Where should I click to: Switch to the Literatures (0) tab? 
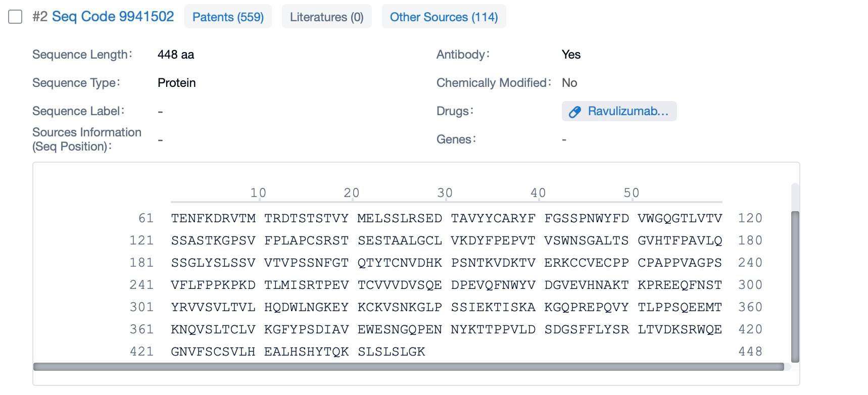coord(326,17)
